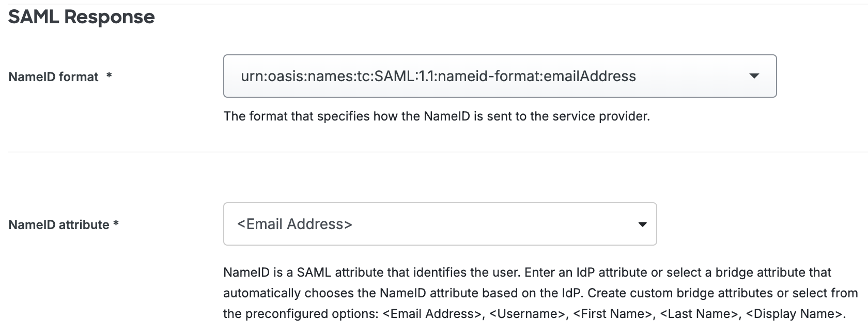This screenshot has height=332, width=868.
Task: Click the NameID attribute dropdown caret
Action: [642, 224]
